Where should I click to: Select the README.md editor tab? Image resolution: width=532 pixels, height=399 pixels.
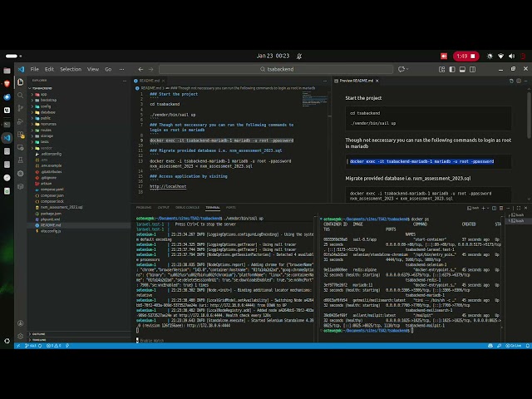[x=148, y=81]
